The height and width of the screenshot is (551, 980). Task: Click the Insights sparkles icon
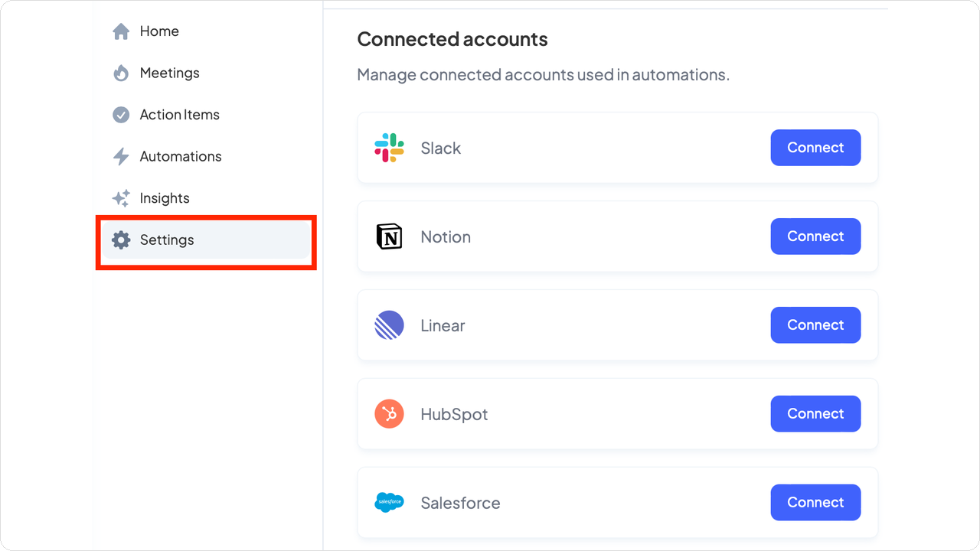(x=121, y=198)
